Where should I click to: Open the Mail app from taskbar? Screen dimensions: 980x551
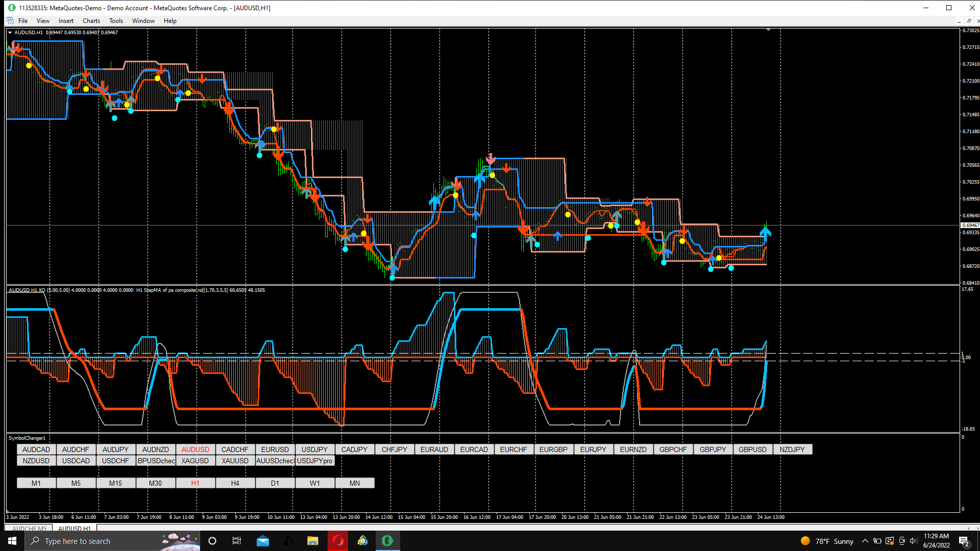263,541
